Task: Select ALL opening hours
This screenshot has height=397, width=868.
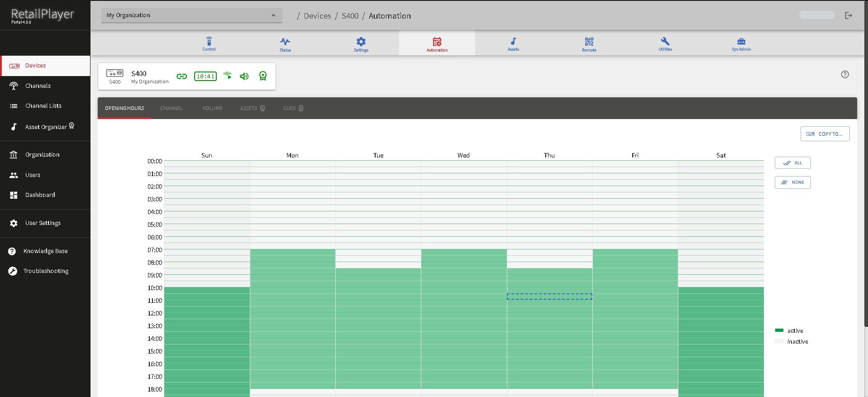Action: (792, 163)
